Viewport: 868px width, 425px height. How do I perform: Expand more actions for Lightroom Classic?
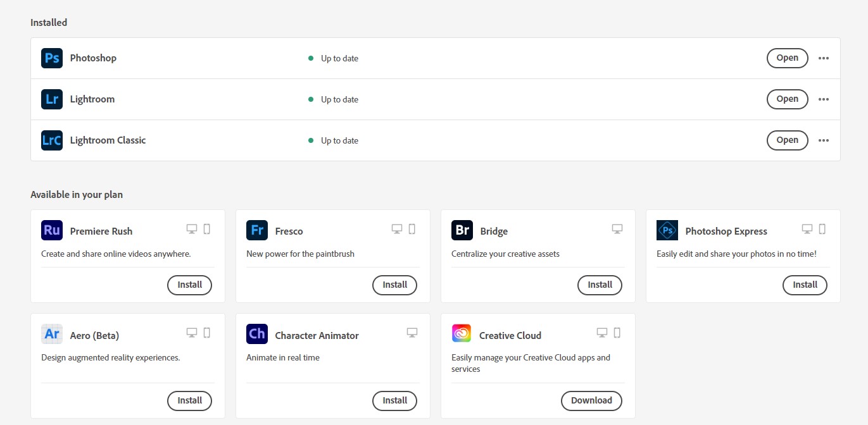tap(824, 140)
